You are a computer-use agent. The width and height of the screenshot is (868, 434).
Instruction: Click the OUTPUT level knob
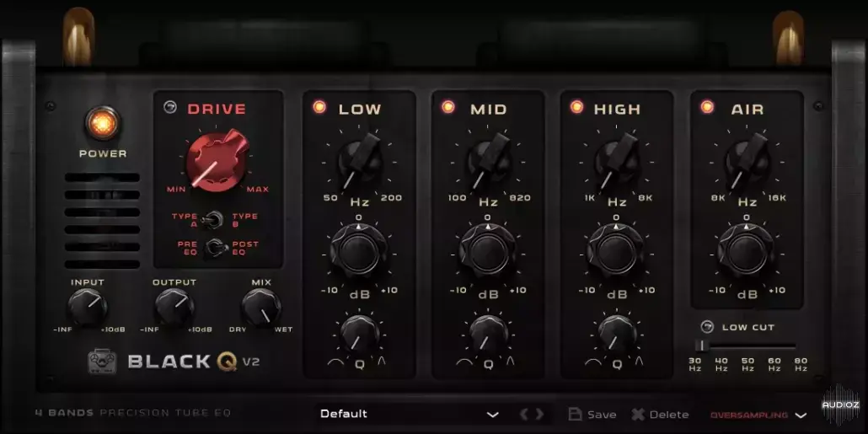pyautogui.click(x=174, y=308)
